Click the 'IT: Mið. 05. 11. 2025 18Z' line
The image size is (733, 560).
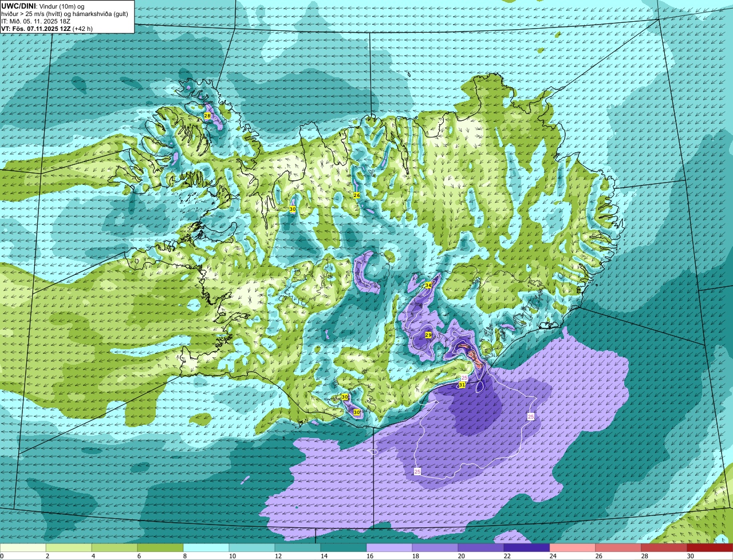click(36, 21)
